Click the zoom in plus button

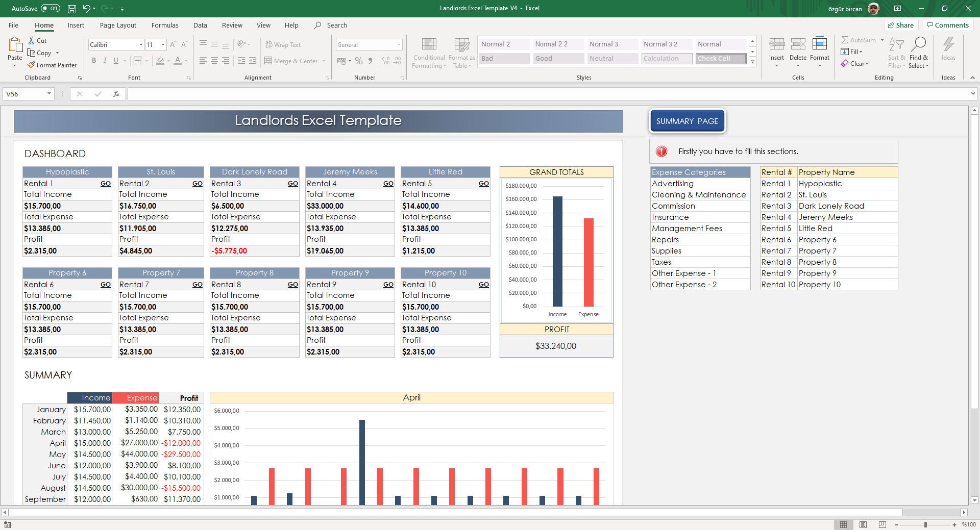[954, 524]
